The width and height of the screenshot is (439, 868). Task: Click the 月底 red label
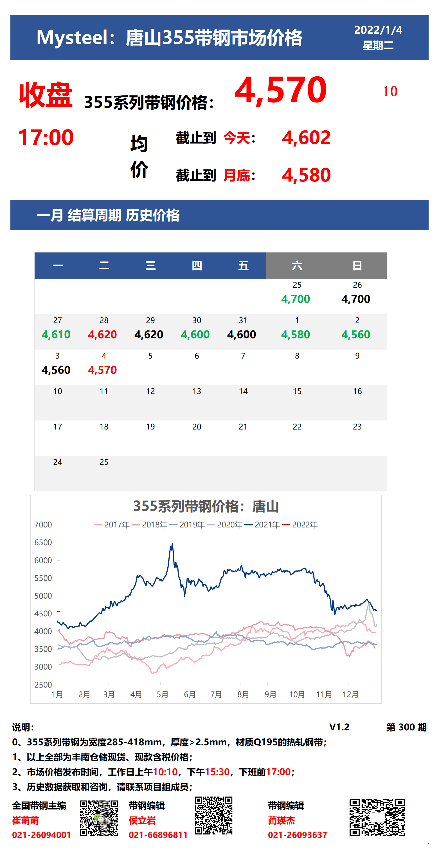tap(237, 176)
